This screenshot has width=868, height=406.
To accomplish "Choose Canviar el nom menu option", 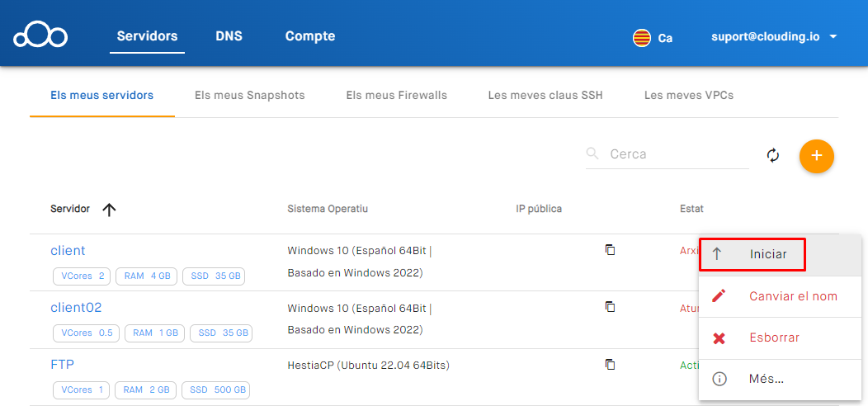I will click(x=792, y=296).
